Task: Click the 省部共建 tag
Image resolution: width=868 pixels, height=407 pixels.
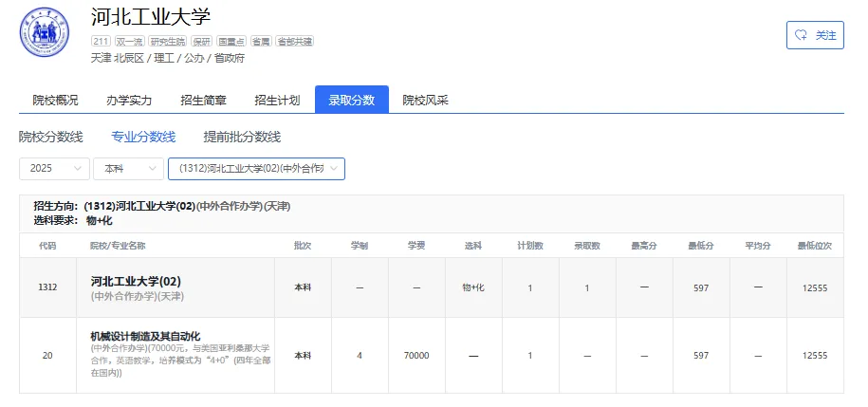Action: [x=294, y=41]
